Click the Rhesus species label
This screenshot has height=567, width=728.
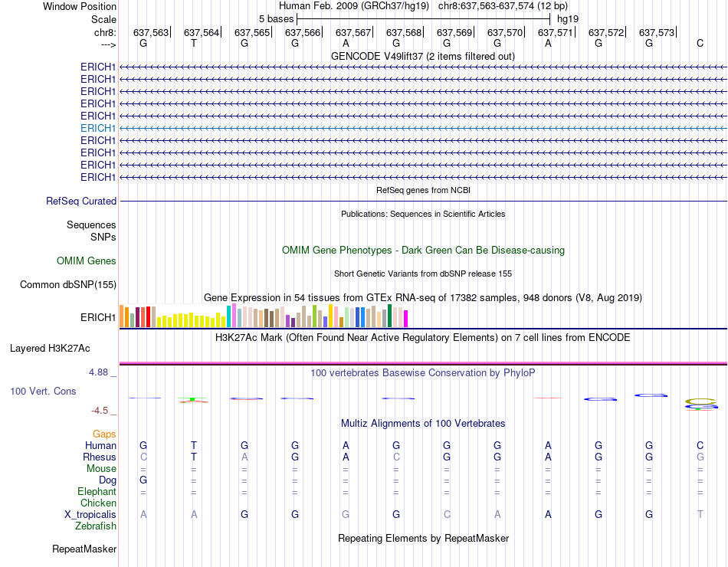click(x=100, y=457)
